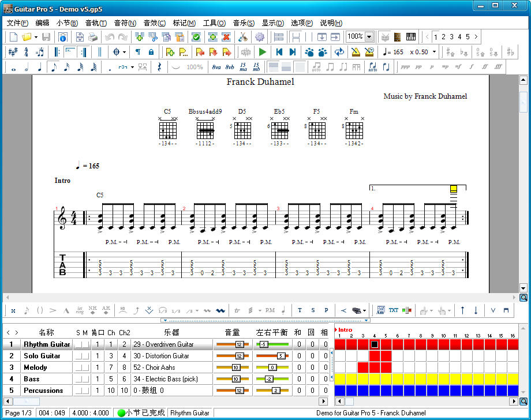Open the wah pedal dropdown
Screen dimensions: 531x420
pos(364,310)
